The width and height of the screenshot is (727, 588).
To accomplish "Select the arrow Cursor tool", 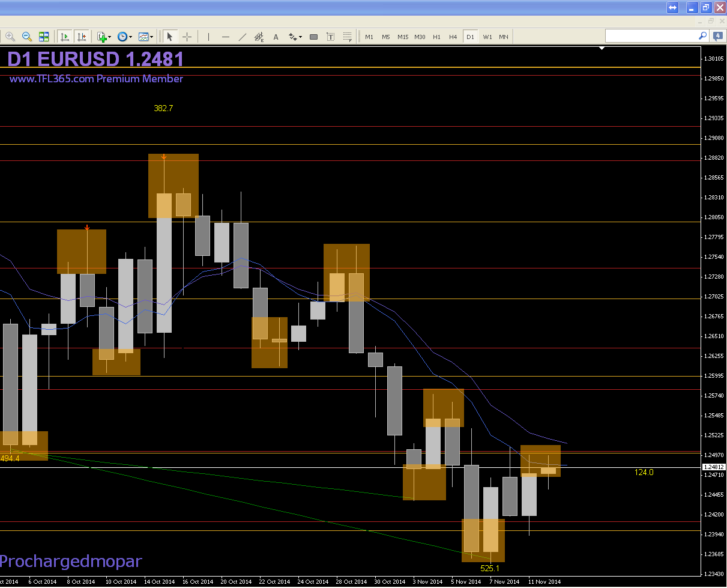I will tap(170, 37).
